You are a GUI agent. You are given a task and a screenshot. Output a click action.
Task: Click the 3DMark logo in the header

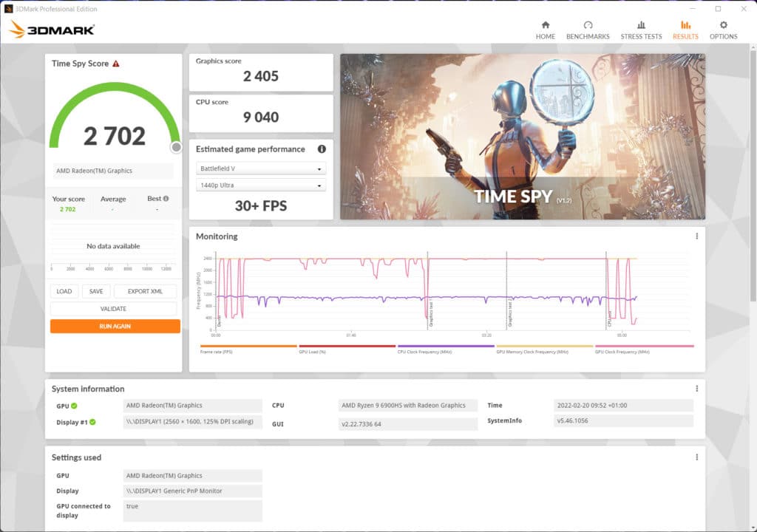[x=52, y=30]
